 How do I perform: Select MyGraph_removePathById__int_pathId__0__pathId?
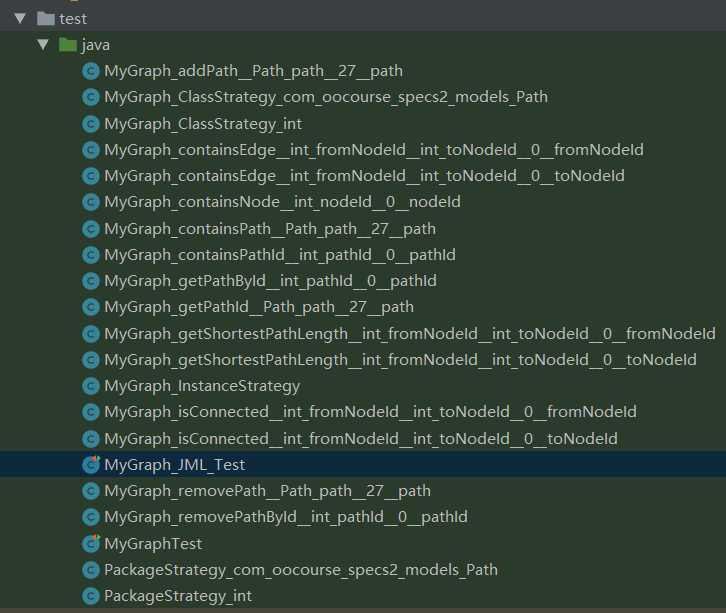click(285, 517)
